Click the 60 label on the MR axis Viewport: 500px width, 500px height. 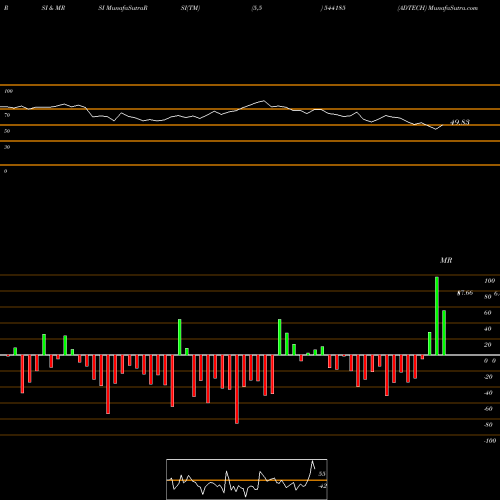(487, 313)
